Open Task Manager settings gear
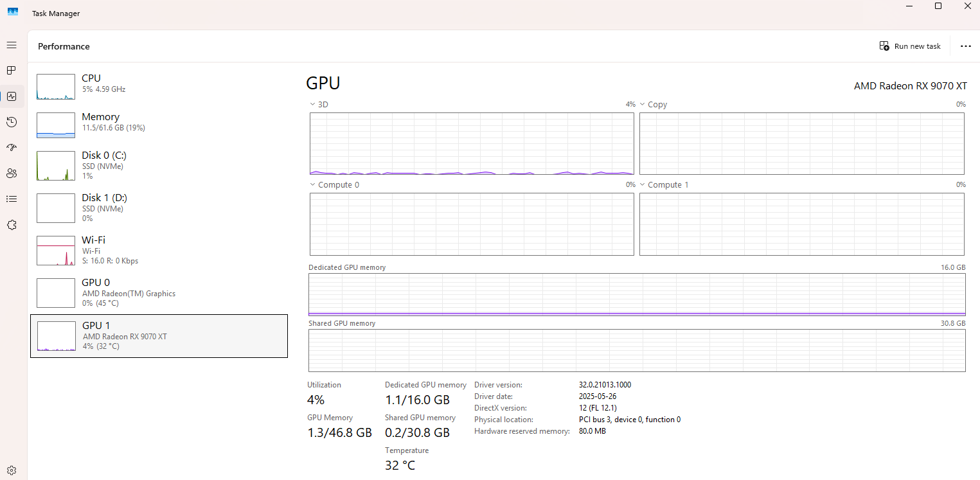 (12, 470)
